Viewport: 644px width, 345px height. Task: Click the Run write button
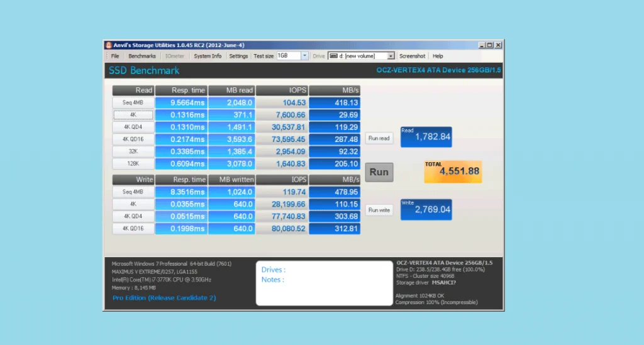(x=379, y=210)
